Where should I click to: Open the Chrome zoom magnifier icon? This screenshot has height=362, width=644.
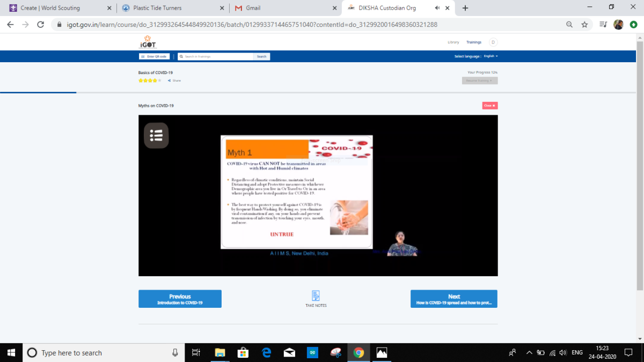pos(569,25)
